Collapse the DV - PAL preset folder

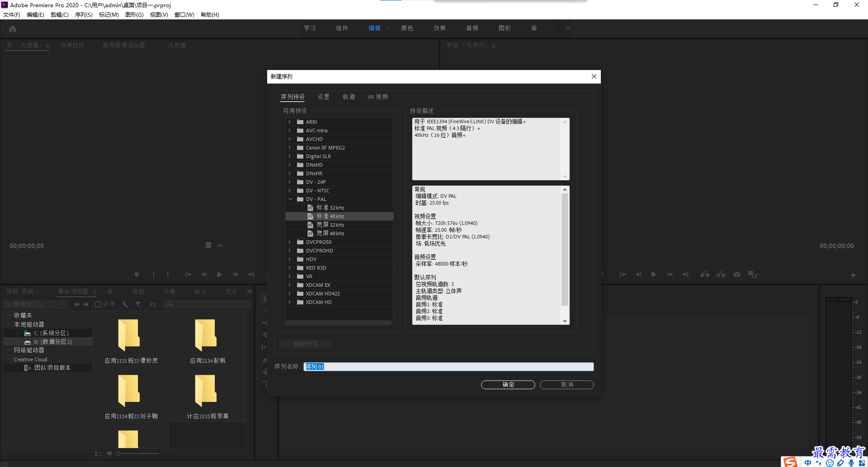(x=290, y=199)
